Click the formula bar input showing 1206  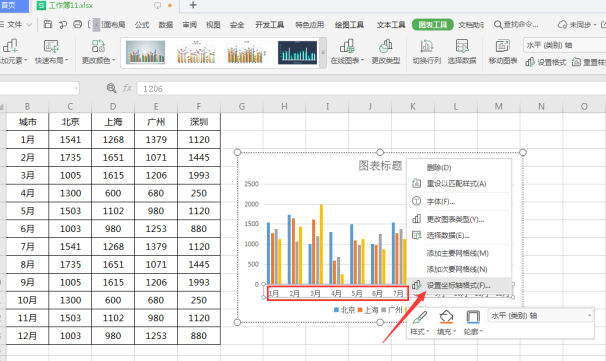click(371, 89)
